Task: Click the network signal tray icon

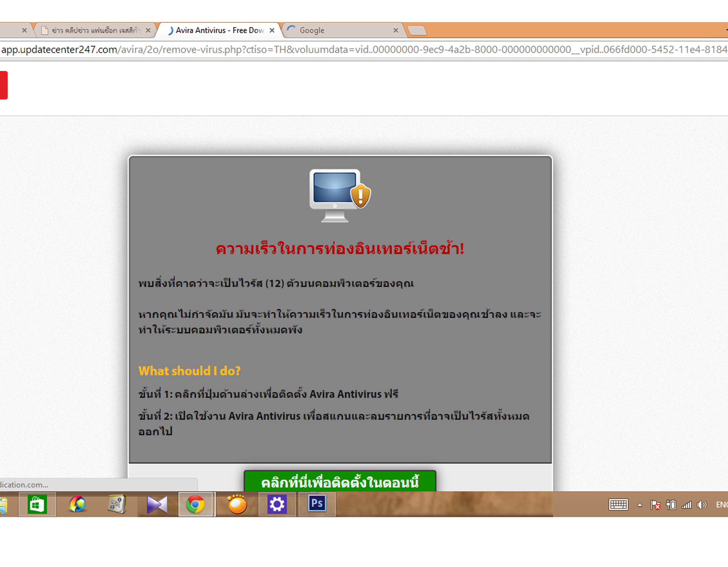Action: 686,505
